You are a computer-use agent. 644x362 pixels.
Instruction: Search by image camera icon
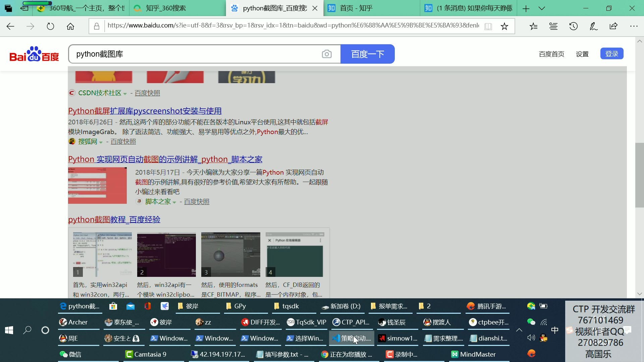(327, 54)
